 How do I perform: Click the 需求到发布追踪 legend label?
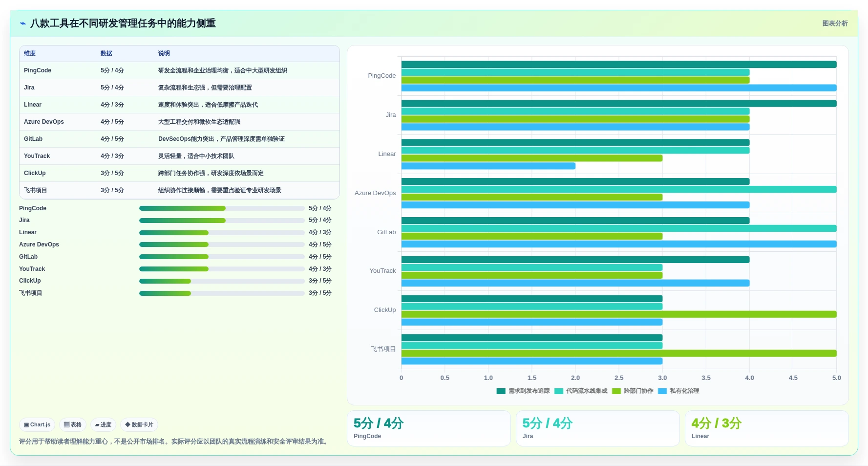tap(529, 391)
